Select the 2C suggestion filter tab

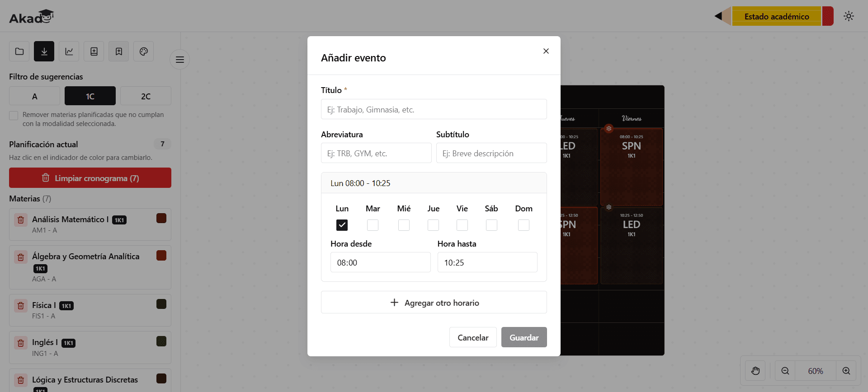[x=146, y=96]
